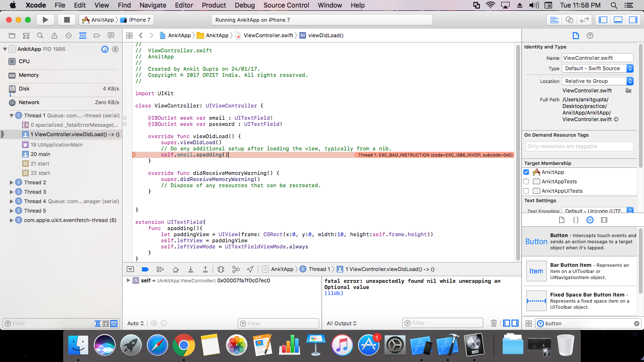Open the Type dropdown Default - Swift Source
Viewport: 644px width, 362px height.
point(597,68)
